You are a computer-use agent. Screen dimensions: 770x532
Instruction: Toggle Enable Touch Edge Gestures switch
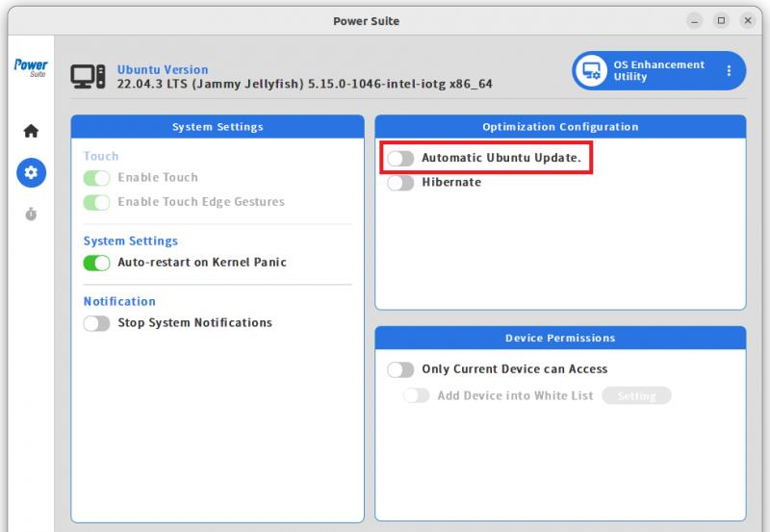pyautogui.click(x=96, y=202)
